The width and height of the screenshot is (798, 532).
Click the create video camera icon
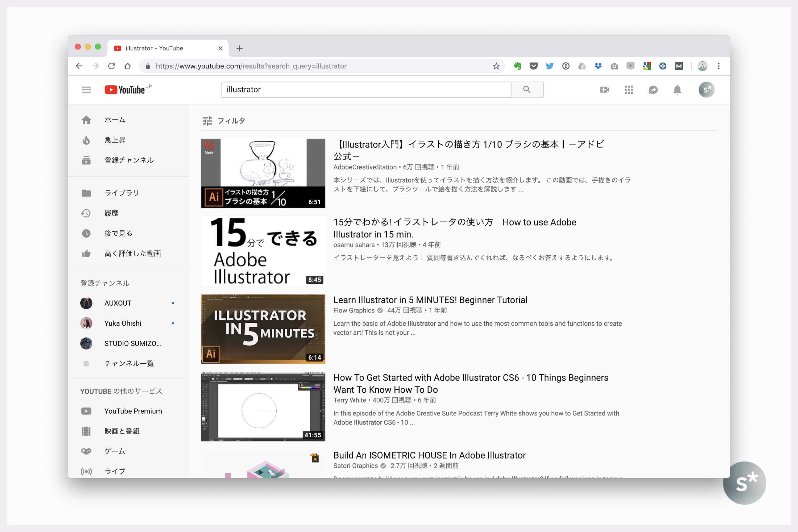(605, 90)
